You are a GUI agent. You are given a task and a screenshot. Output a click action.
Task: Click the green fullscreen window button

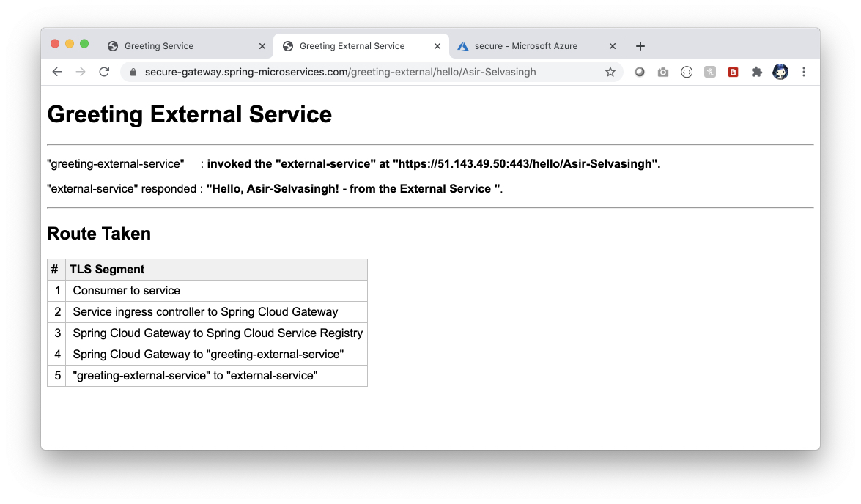pyautogui.click(x=84, y=44)
